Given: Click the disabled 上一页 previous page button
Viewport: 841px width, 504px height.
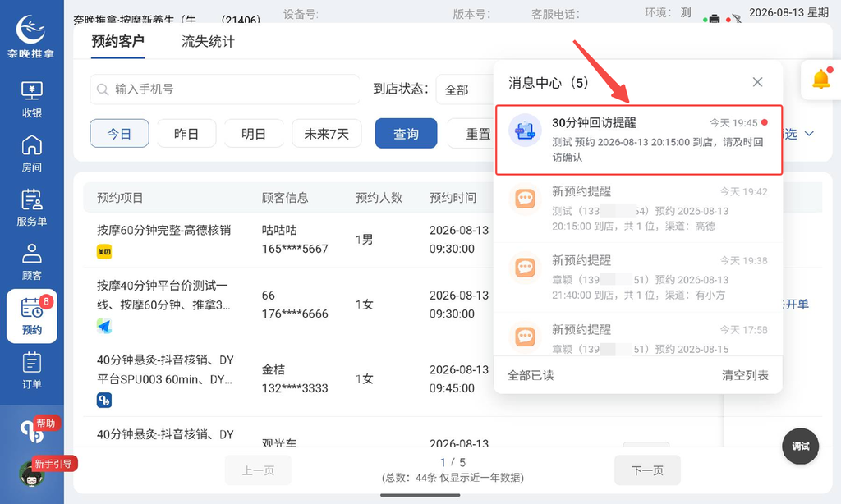Looking at the screenshot, I should point(258,470).
